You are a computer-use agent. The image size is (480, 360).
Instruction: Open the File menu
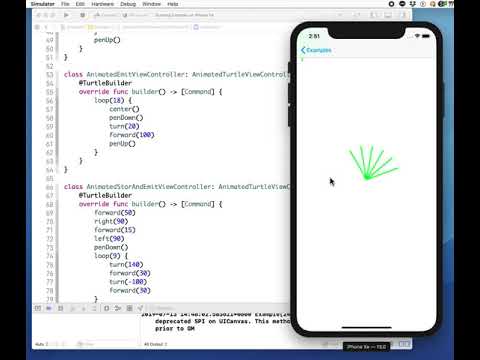(x=65, y=4)
